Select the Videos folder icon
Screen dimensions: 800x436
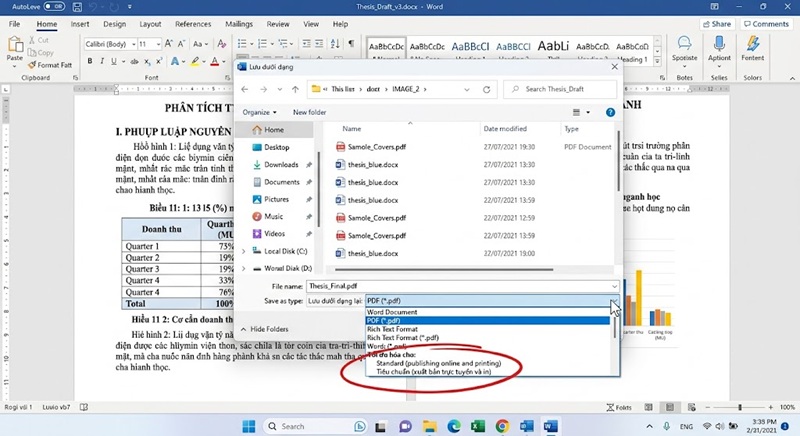(257, 234)
